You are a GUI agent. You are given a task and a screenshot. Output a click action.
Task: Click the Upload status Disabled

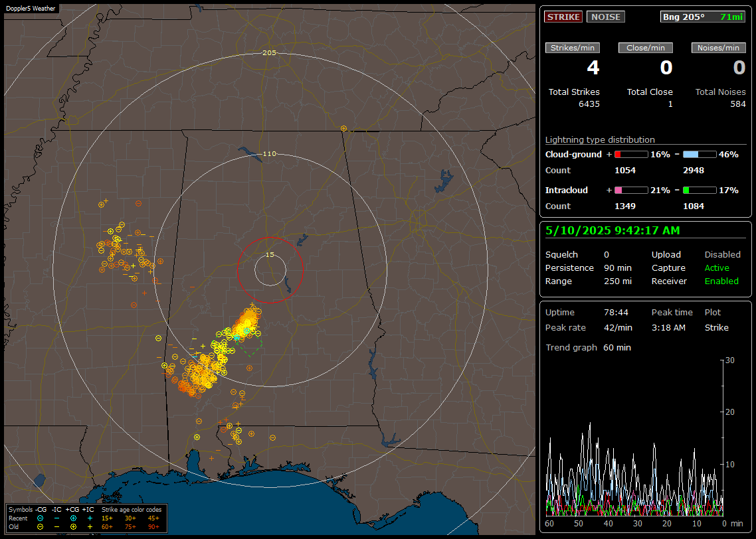tap(722, 255)
